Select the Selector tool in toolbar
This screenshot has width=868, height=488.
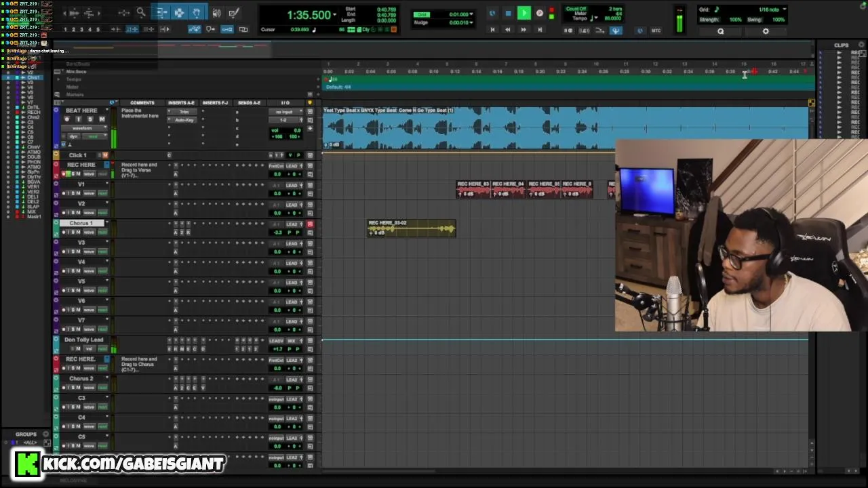[x=179, y=12]
